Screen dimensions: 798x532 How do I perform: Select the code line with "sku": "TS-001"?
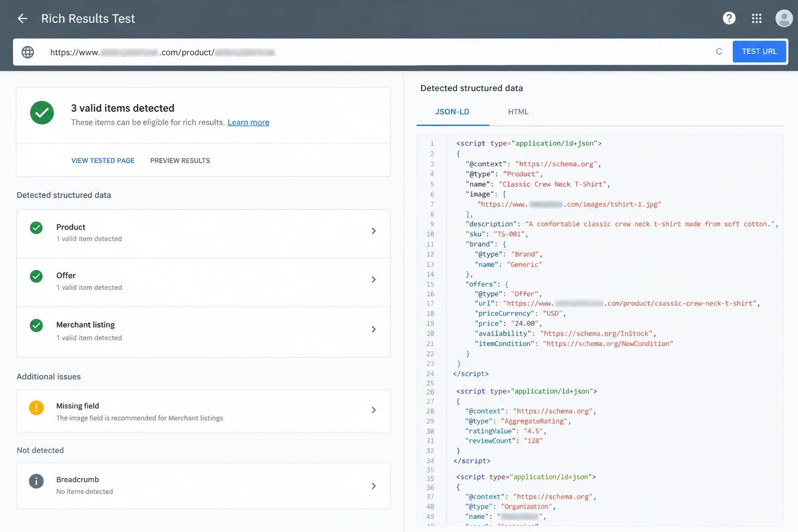click(497, 234)
